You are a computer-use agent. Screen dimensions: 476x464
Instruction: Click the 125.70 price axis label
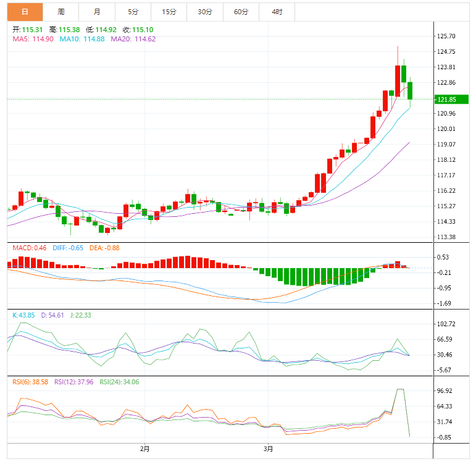[x=446, y=36]
